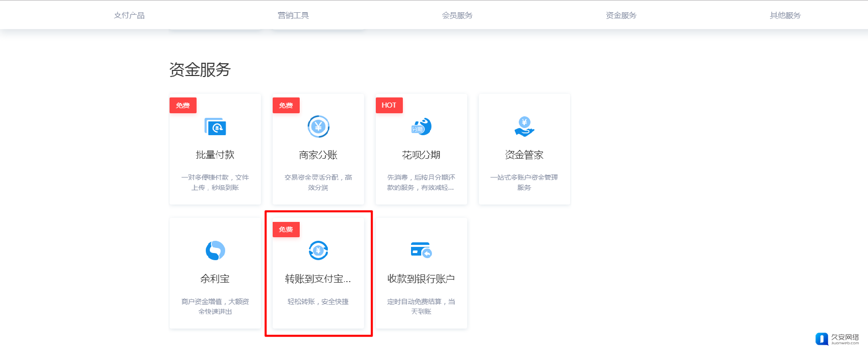Open the 其他服务 tab

click(x=785, y=15)
